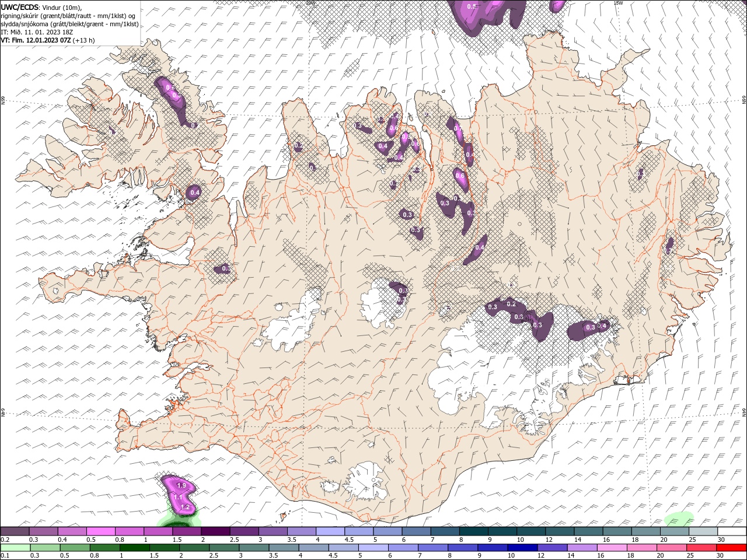Choose the medium green 0.5 swatch, lower legend

75,548
